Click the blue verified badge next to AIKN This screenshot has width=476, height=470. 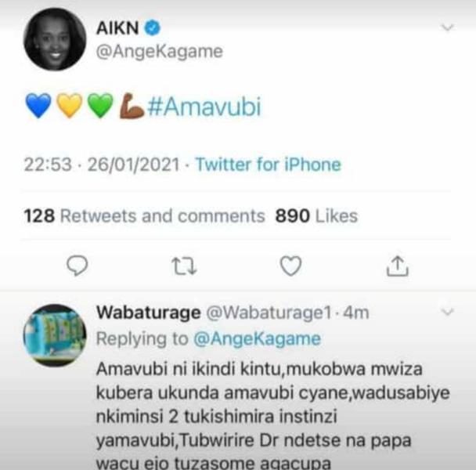click(x=153, y=28)
